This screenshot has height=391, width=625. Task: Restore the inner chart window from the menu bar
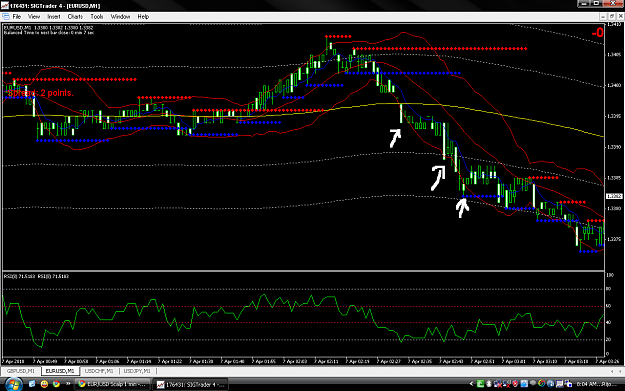pyautogui.click(x=612, y=16)
